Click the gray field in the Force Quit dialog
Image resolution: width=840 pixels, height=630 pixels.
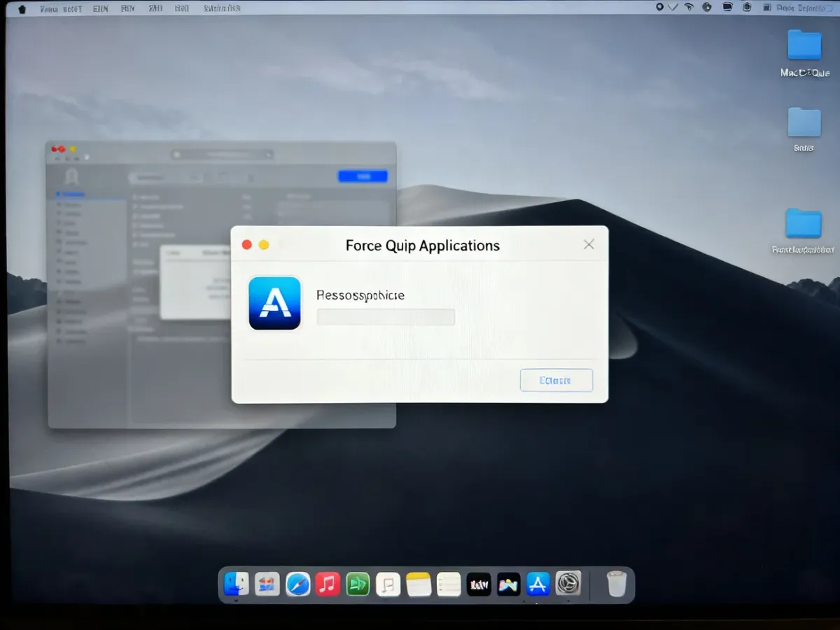click(x=386, y=317)
